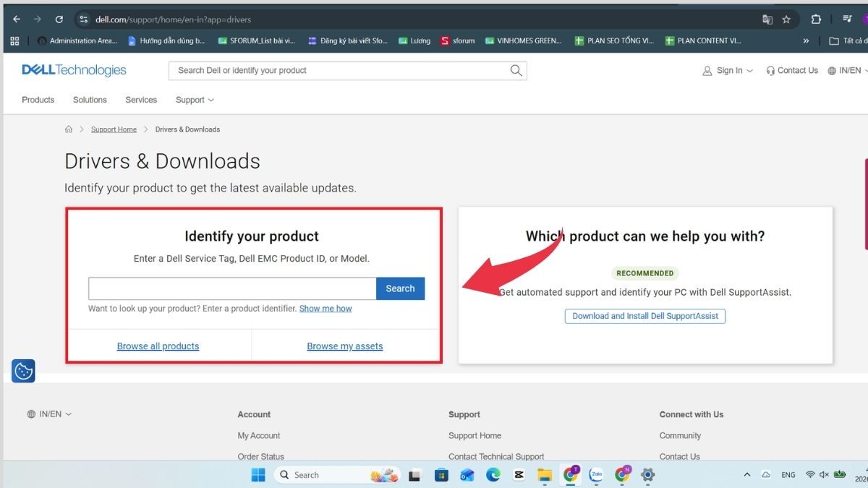Click the Contact Us header link
The height and width of the screenshot is (488, 868).
(792, 70)
